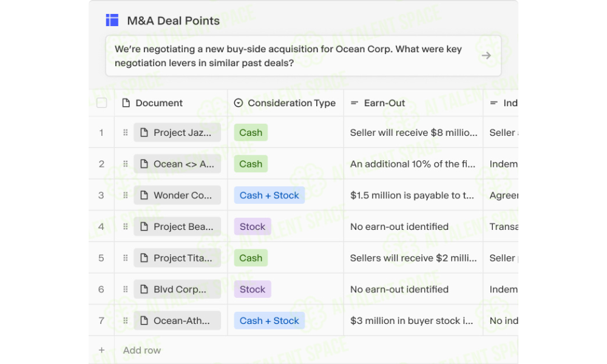Select the earn-out cell for Ocean-Ath row

(413, 321)
